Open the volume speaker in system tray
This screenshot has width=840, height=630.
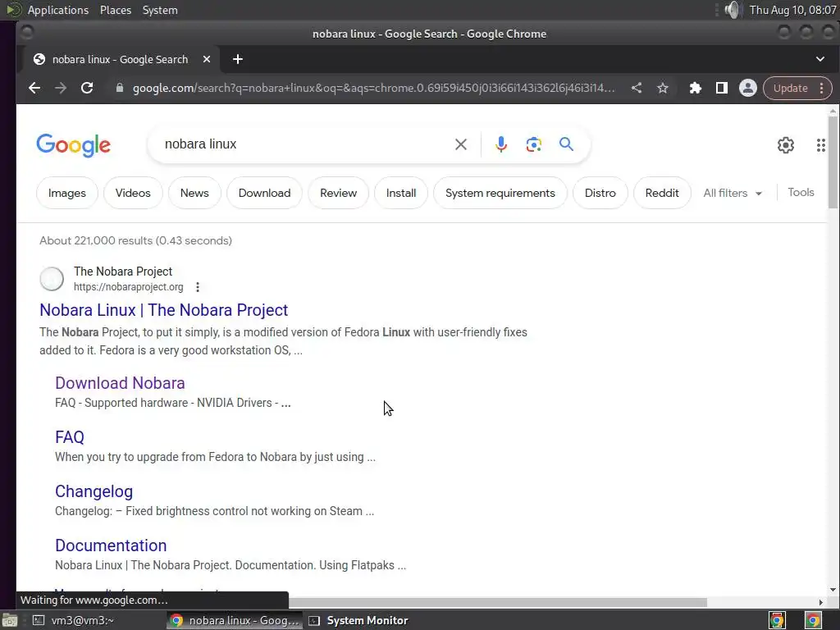point(732,10)
